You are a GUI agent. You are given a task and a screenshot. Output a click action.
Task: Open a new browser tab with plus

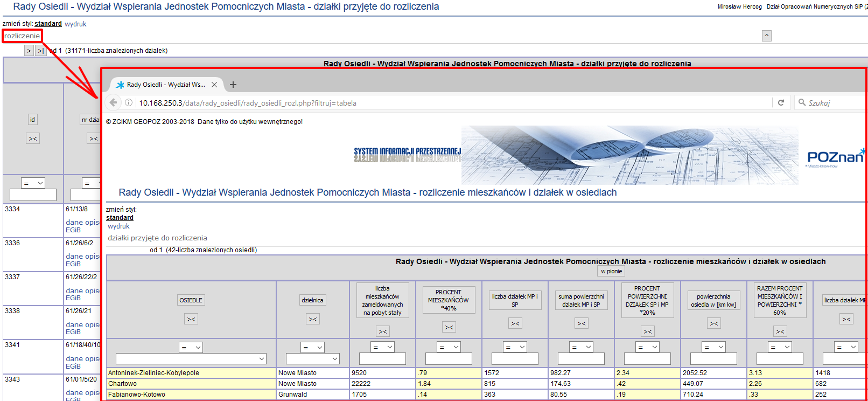[233, 85]
